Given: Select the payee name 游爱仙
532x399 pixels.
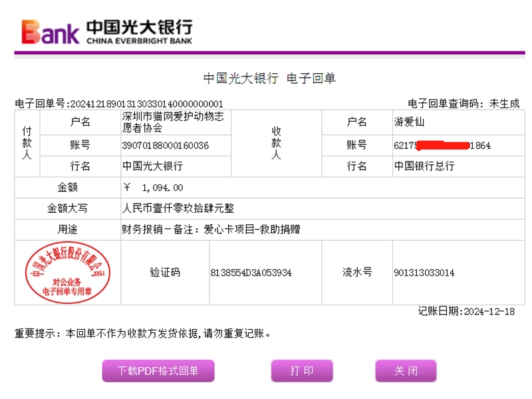Looking at the screenshot, I should (409, 122).
